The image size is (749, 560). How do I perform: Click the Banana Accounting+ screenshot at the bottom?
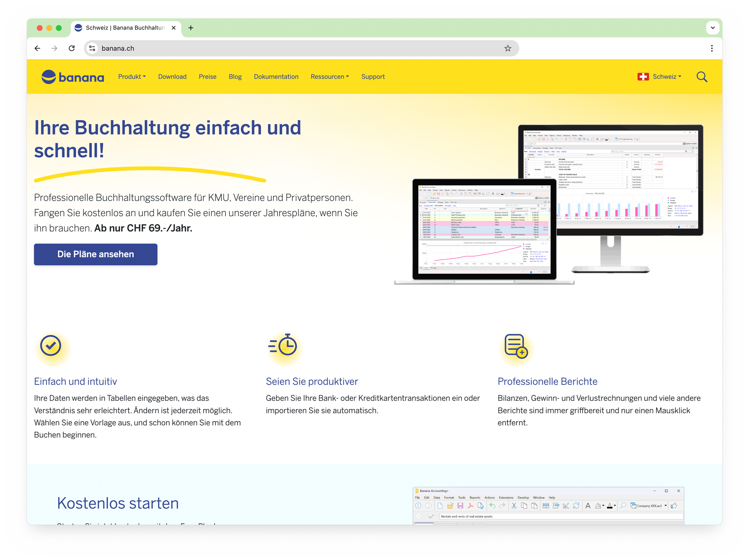(x=548, y=506)
